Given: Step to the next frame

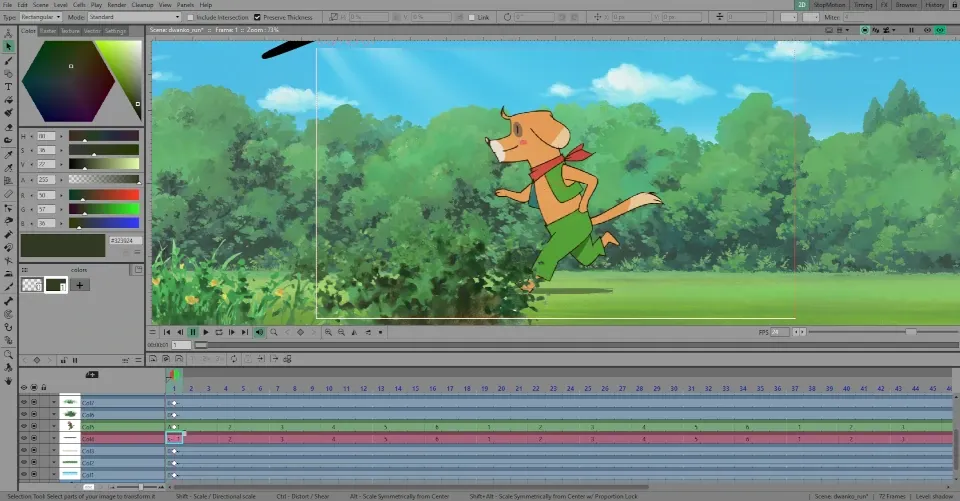Looking at the screenshot, I should click(x=231, y=332).
